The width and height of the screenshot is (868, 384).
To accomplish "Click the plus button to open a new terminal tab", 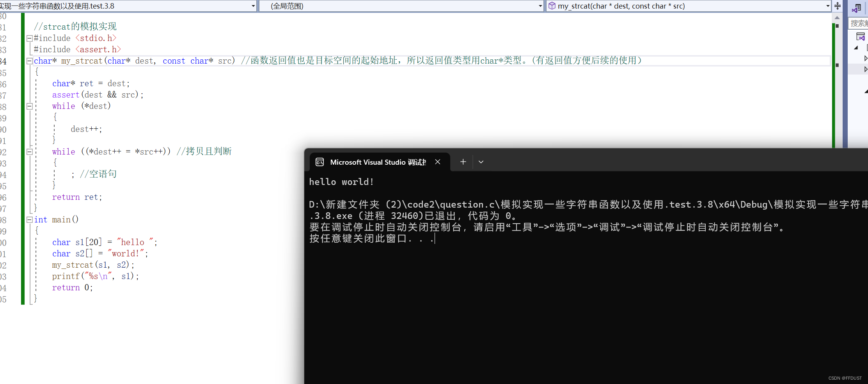I will 463,162.
